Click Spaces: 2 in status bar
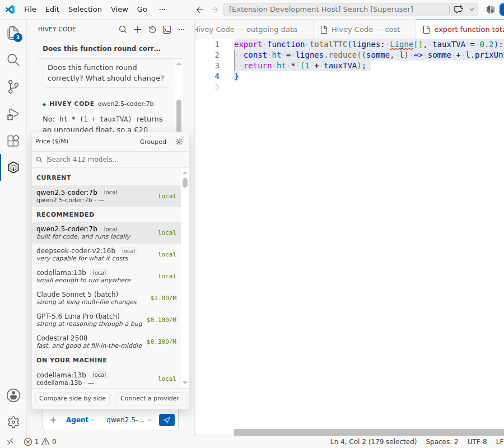Screen dimensions: 504x448 click(x=442, y=442)
